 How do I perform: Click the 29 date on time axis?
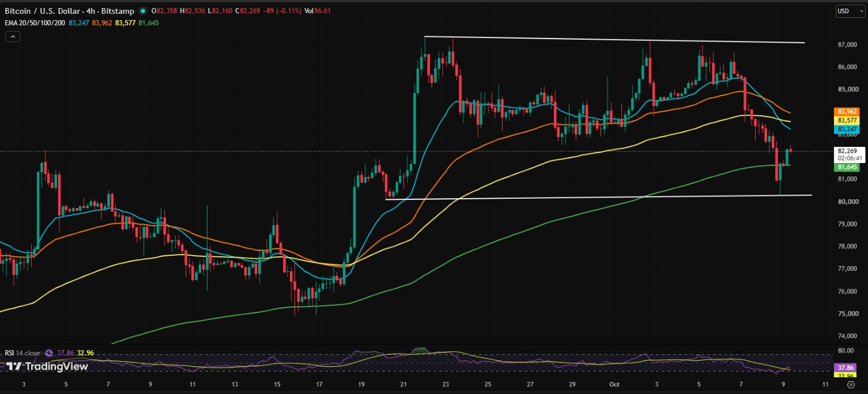(x=572, y=384)
